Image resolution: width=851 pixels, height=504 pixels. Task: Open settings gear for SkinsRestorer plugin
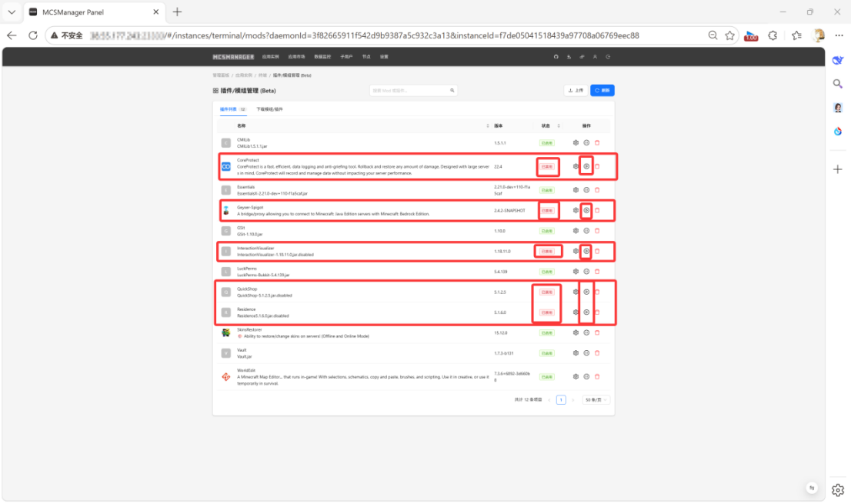point(576,332)
